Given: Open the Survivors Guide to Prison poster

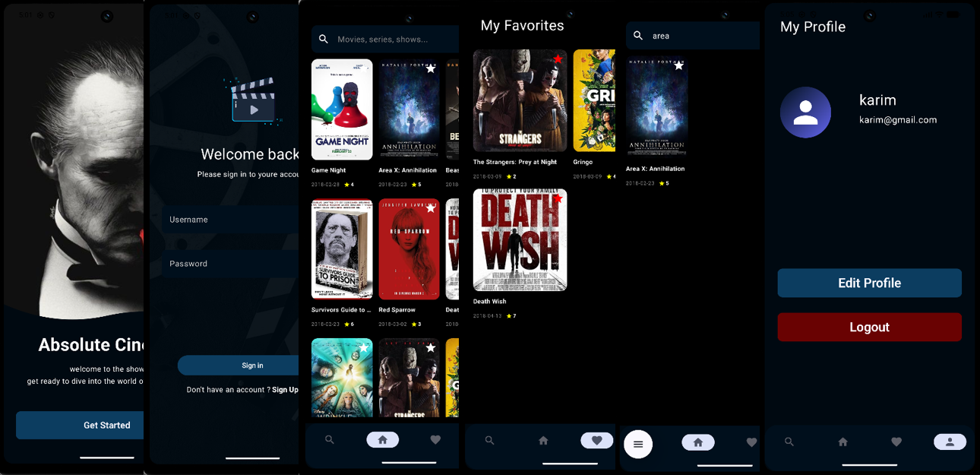Looking at the screenshot, I should pos(342,249).
